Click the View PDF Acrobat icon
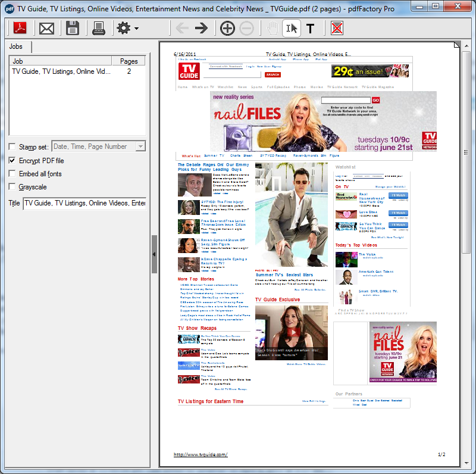Image resolution: width=476 pixels, height=474 pixels. coord(20,28)
